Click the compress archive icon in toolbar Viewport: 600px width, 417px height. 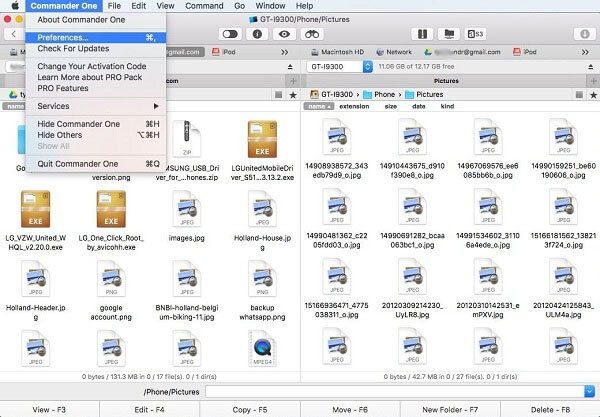point(422,34)
